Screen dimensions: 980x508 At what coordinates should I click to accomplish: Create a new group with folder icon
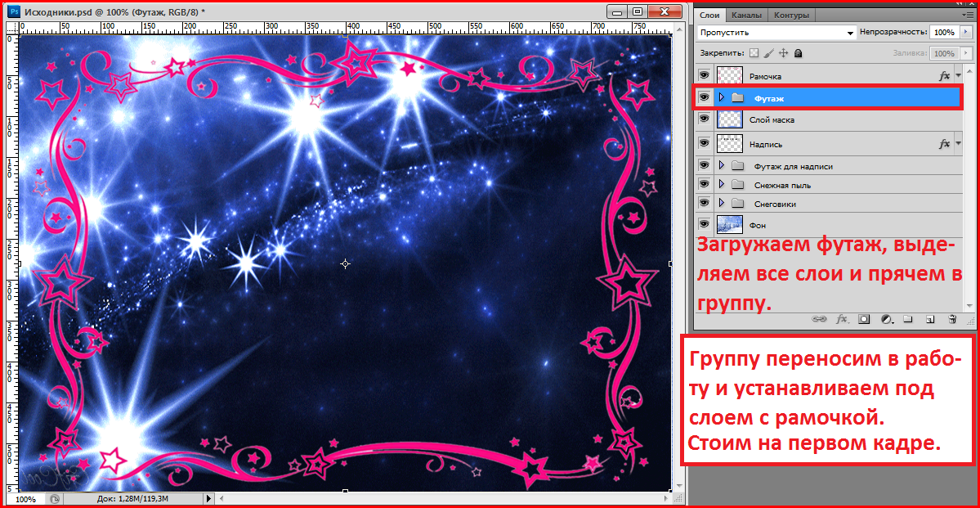coord(908,318)
